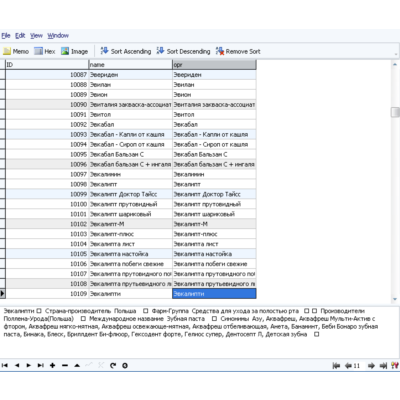
Task: Go to previous record in navigator
Action: [x=17, y=365]
